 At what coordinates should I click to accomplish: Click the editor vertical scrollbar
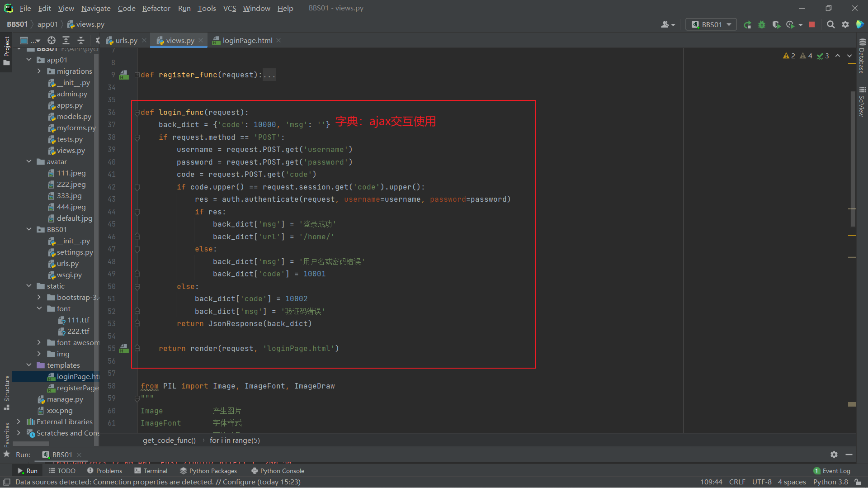coord(853,158)
